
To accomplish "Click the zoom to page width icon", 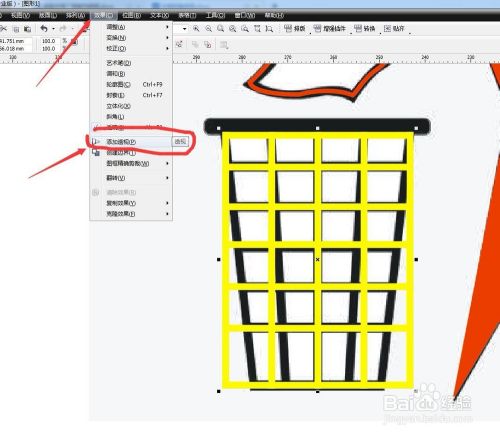I will tap(257, 29).
